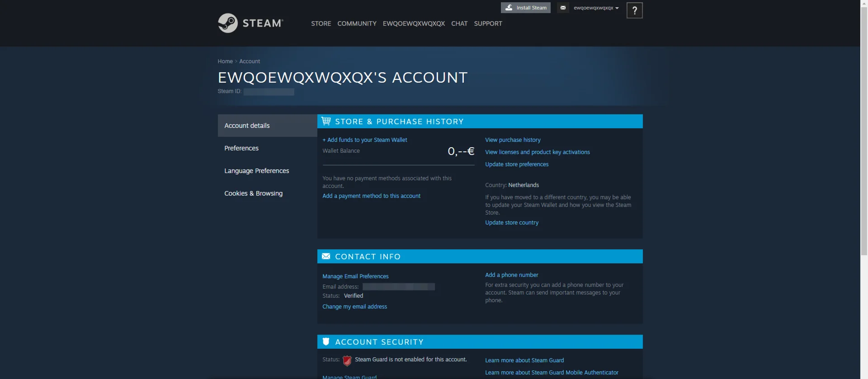The image size is (868, 379).
Task: Click the STORE & PURCHASE HISTORY header text
Action: pos(399,122)
